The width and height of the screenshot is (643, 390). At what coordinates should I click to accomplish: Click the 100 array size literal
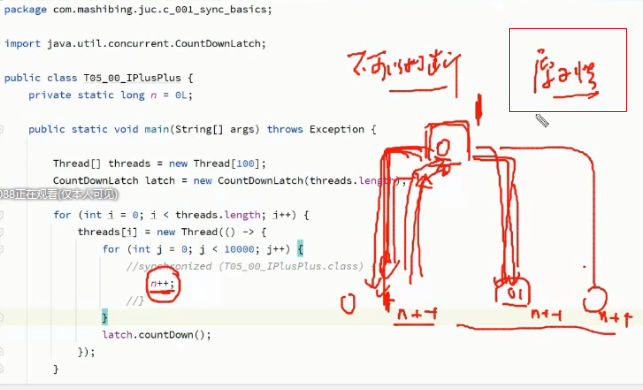coord(245,164)
